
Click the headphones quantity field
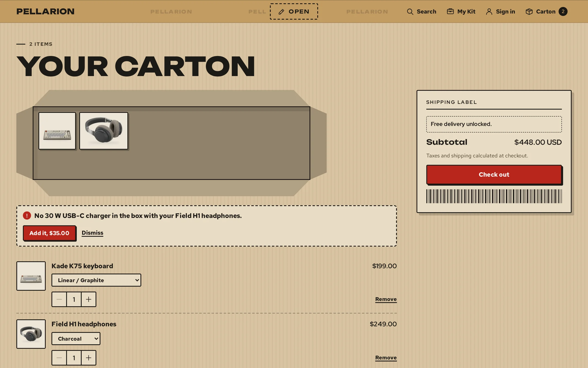click(74, 358)
